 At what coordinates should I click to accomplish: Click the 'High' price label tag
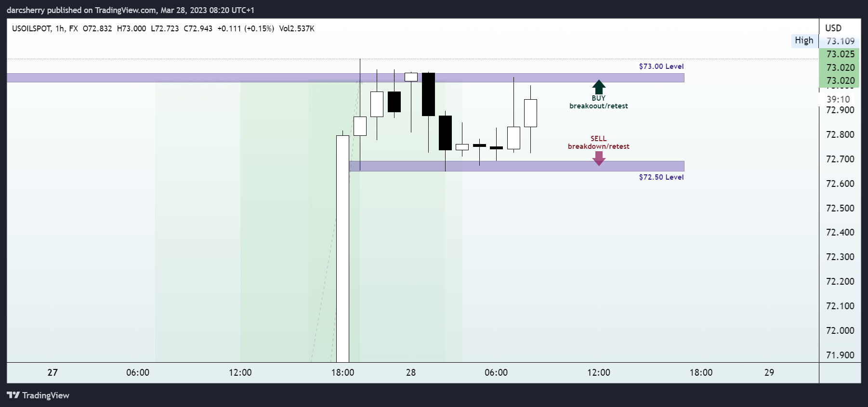(804, 40)
